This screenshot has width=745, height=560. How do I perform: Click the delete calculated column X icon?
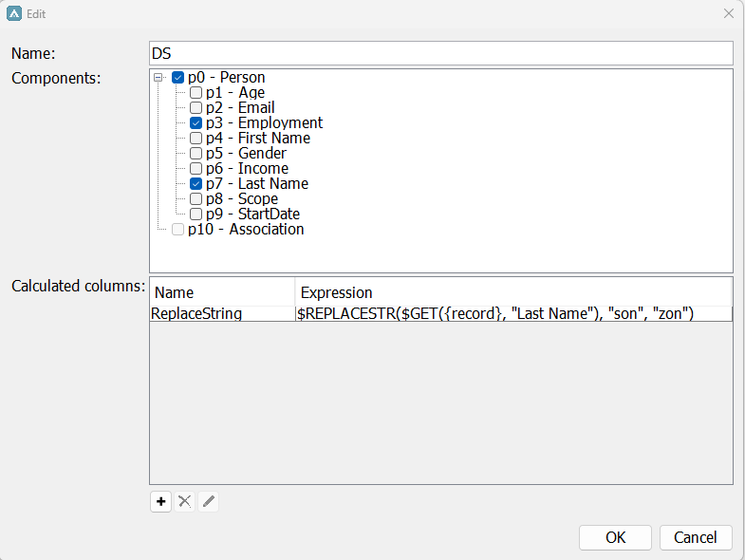pos(185,501)
